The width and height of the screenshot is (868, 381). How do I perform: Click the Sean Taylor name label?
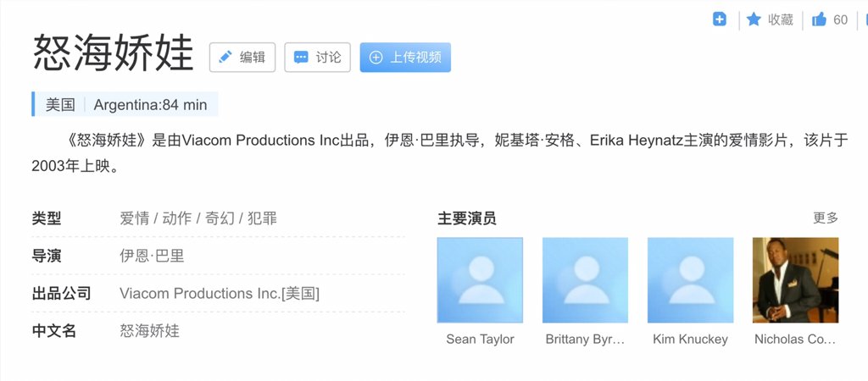[480, 339]
